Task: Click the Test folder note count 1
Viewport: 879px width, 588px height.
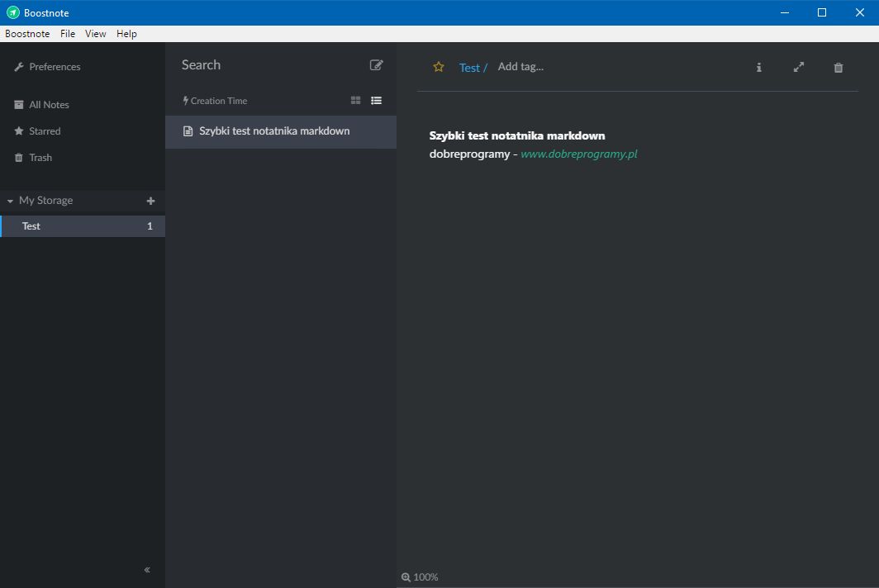Action: [150, 226]
